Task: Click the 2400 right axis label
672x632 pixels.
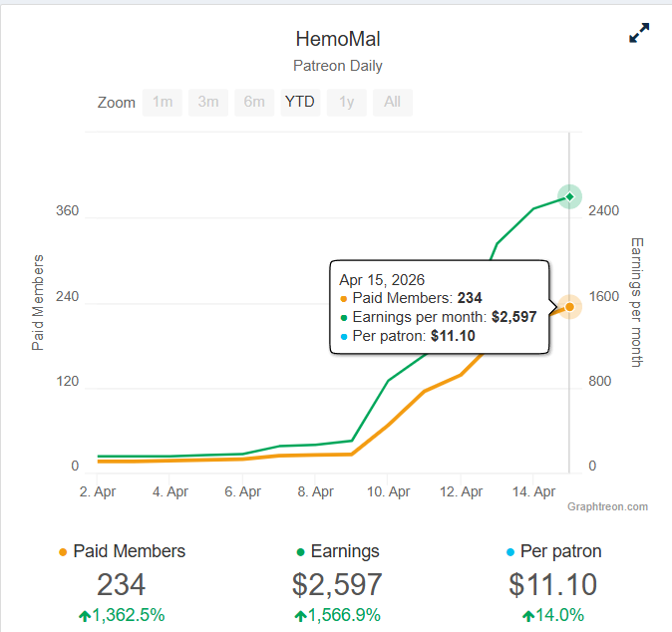Action: (x=604, y=210)
